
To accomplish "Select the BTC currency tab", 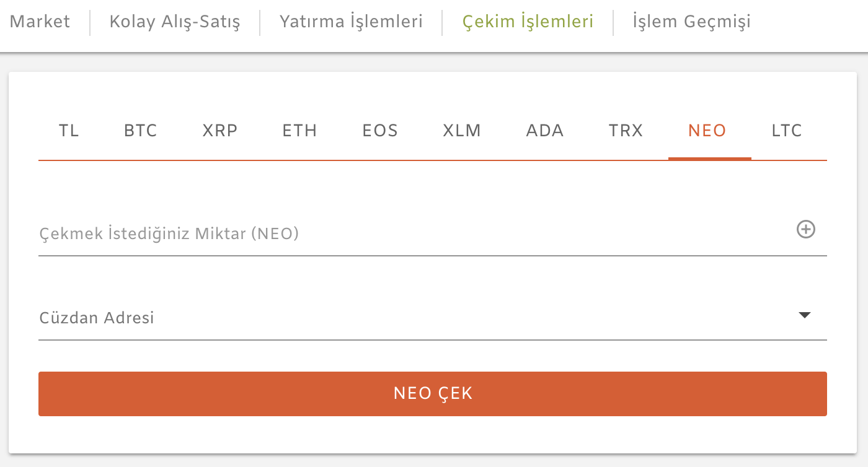I will pos(140,131).
